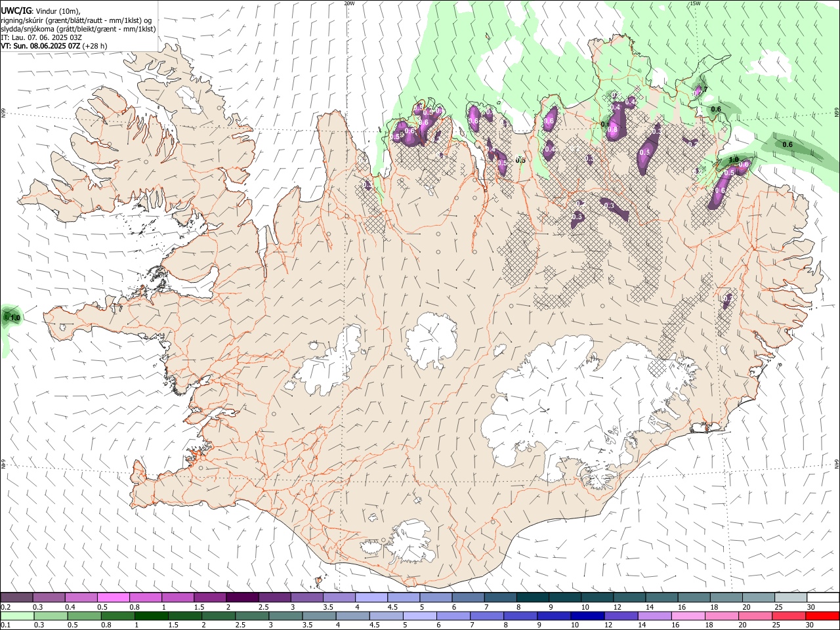840x630 pixels.
Task: Choose the red 30 mm rain swatch
Action: [x=823, y=616]
